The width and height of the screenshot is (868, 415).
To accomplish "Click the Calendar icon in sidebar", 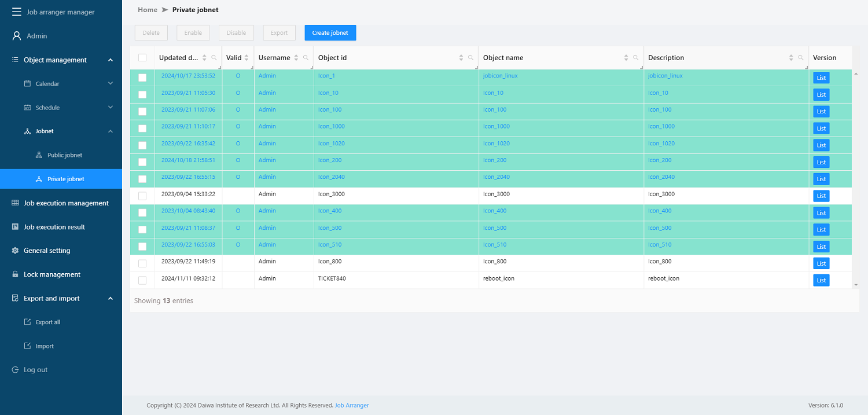I will coord(27,83).
